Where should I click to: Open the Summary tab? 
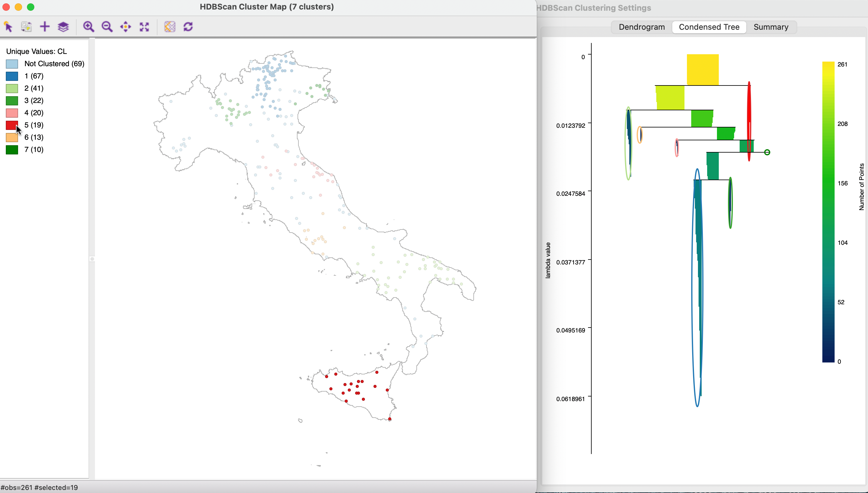click(771, 27)
